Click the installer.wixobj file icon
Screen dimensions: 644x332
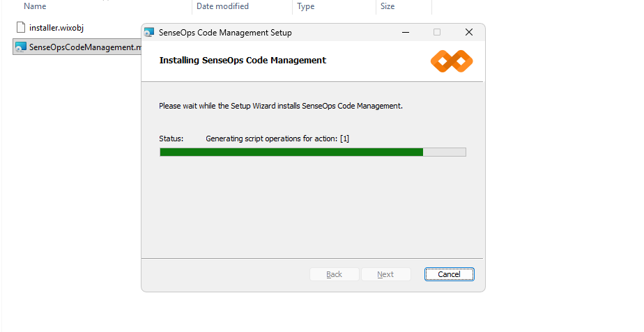pos(20,28)
